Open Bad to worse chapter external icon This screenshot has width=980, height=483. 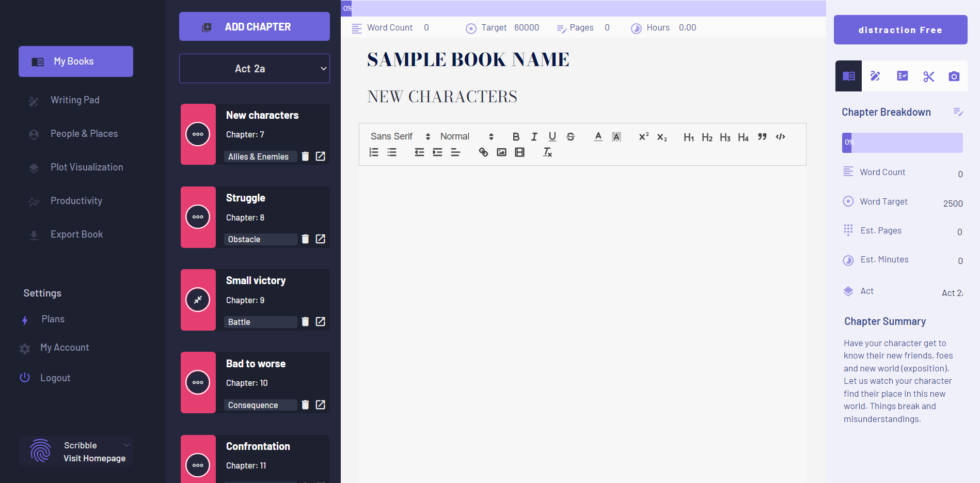click(x=320, y=404)
